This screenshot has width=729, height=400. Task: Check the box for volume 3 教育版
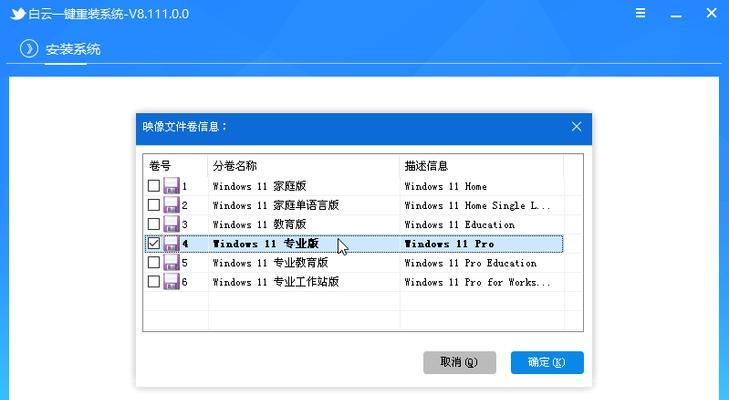click(153, 224)
